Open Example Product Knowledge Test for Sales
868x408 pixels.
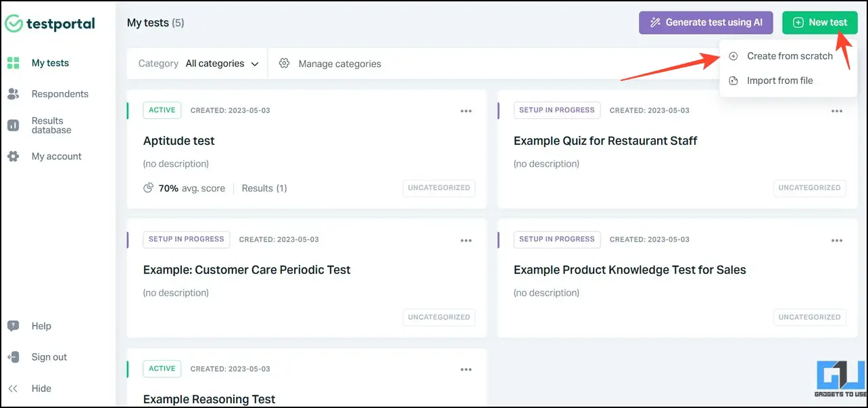pos(630,270)
